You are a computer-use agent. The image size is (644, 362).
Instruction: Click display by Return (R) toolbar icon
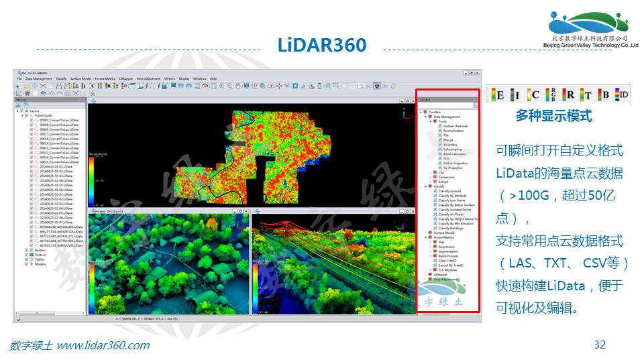[108, 86]
